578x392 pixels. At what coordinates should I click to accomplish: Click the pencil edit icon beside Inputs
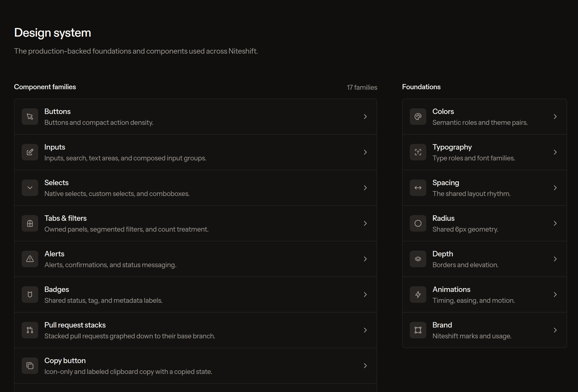pyautogui.click(x=30, y=152)
